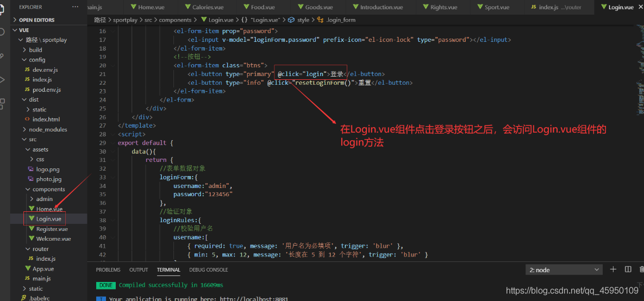Image resolution: width=644 pixels, height=301 pixels.
Task: Create a new terminal with plus icon
Action: click(x=613, y=269)
